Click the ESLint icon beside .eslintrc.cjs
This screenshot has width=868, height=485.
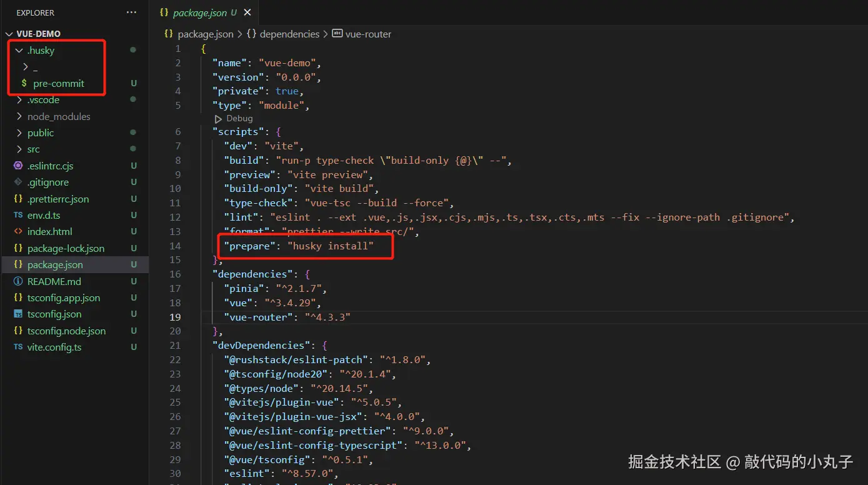coord(18,166)
